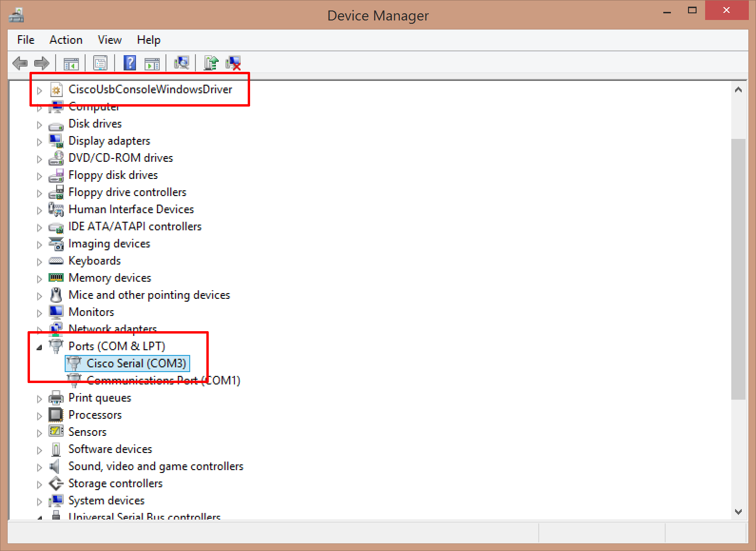Minimize the Device Manager window
This screenshot has width=756, height=551.
coord(667,11)
